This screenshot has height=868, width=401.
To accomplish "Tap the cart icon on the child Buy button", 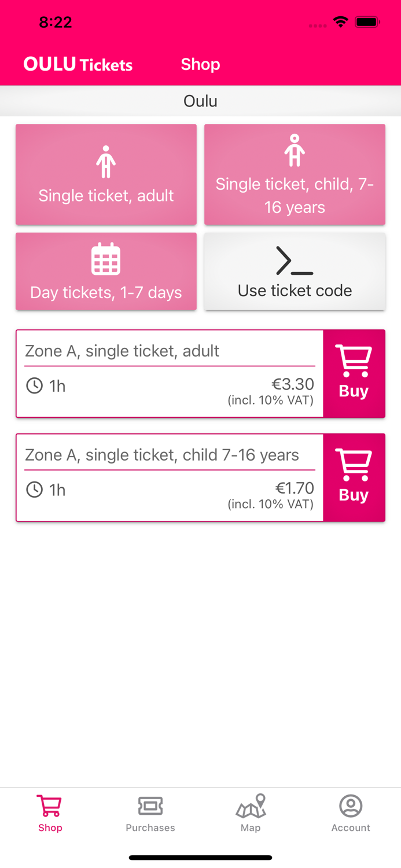I will 354,463.
